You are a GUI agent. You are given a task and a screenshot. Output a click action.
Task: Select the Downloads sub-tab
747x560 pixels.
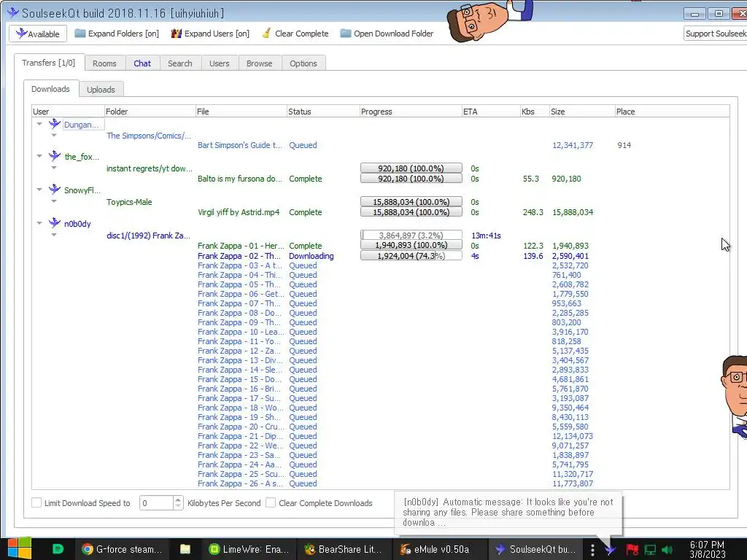[50, 89]
